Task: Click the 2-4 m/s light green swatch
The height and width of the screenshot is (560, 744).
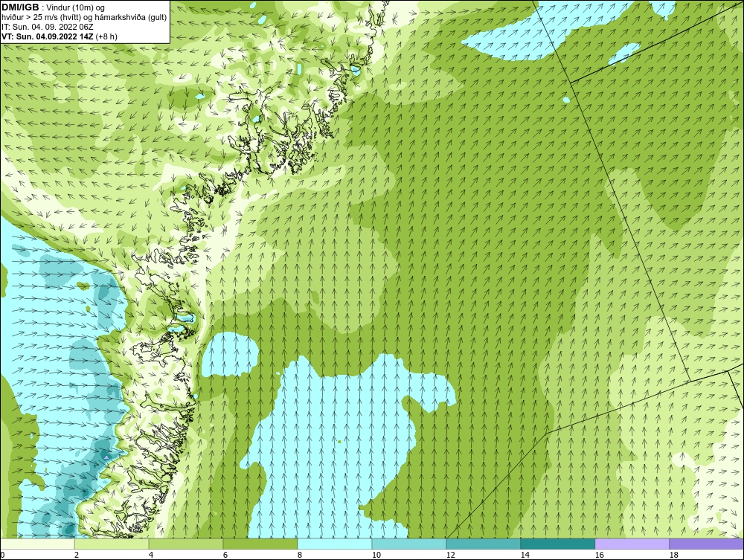Action: (x=112, y=544)
